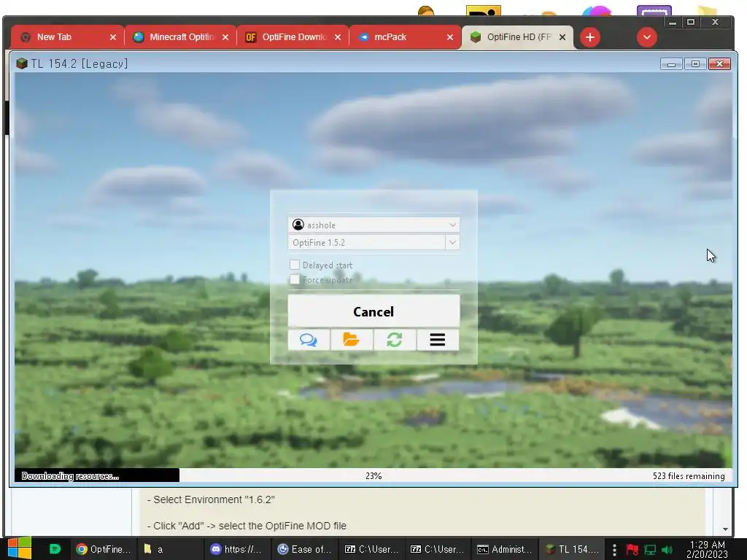The height and width of the screenshot is (560, 747).
Task: Open the green chat app taskbar icon
Action: pos(55,549)
